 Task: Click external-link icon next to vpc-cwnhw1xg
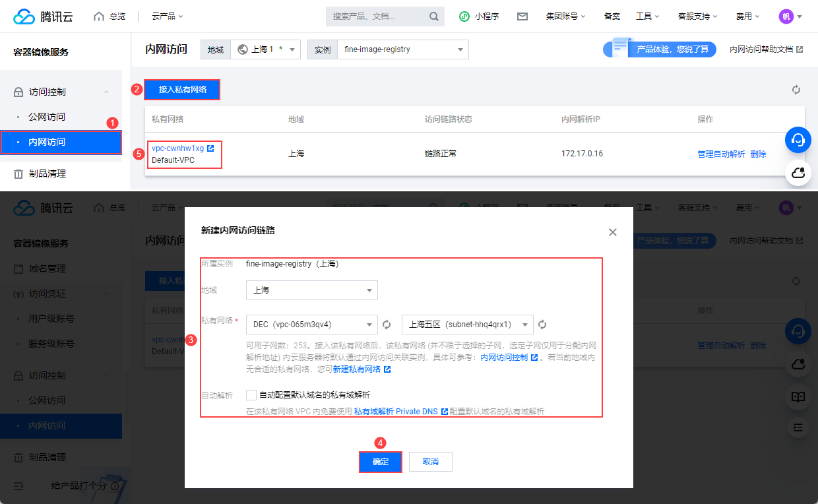[210, 148]
